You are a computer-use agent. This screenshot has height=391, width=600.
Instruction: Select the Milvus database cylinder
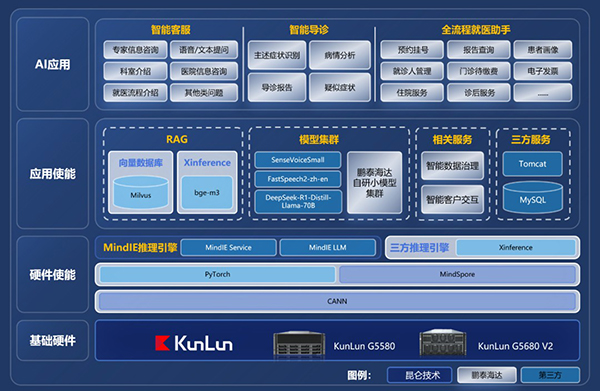[x=141, y=192]
